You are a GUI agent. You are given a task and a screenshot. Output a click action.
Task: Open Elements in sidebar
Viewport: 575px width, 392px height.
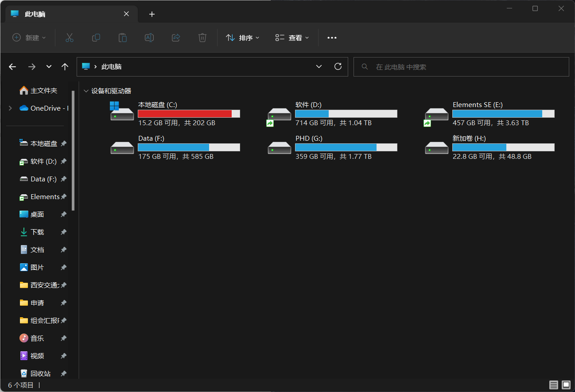click(39, 196)
